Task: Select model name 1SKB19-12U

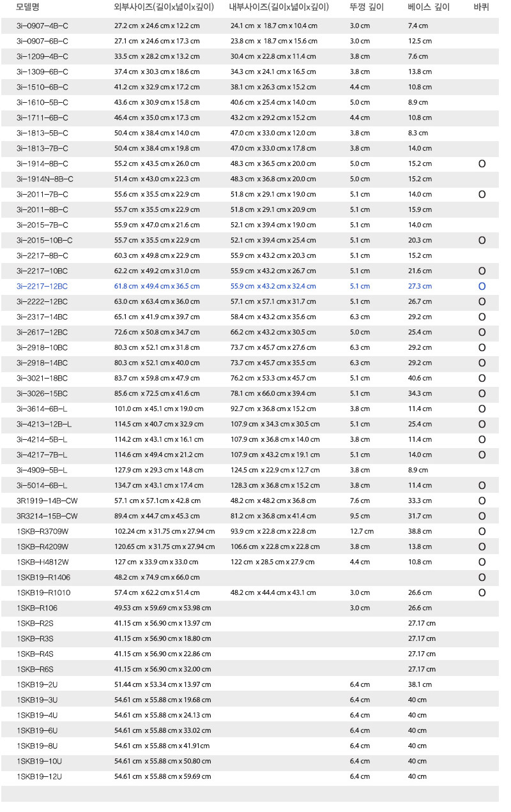Action: (x=40, y=776)
